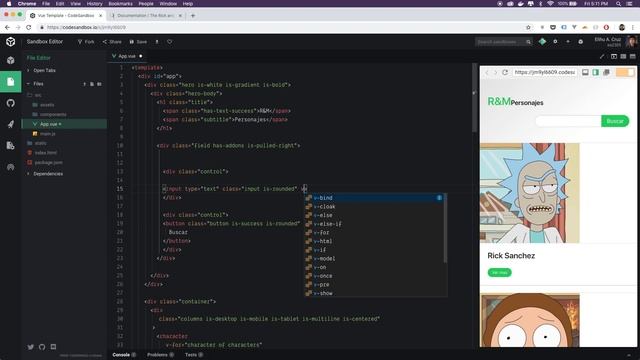Open the Live session sidebar icon
This screenshot has width=640, height=360.
click(x=11, y=167)
